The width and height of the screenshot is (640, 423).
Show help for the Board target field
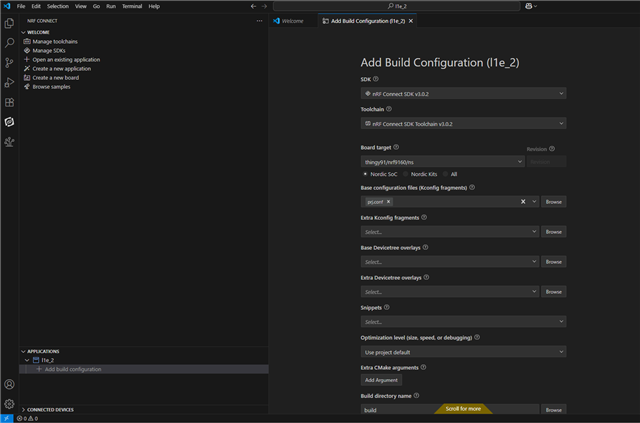pos(396,147)
